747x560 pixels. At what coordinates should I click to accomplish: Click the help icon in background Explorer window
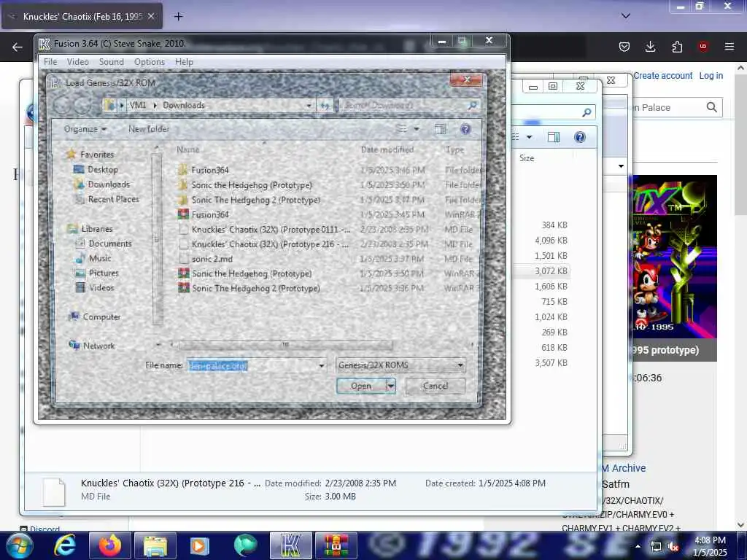point(579,137)
